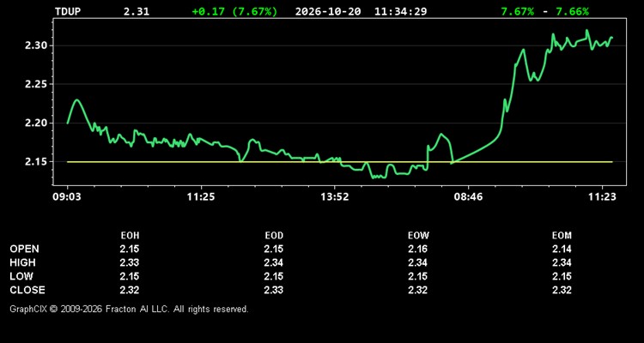
Task: Click the GraphCIX copyright notice
Action: click(129, 309)
